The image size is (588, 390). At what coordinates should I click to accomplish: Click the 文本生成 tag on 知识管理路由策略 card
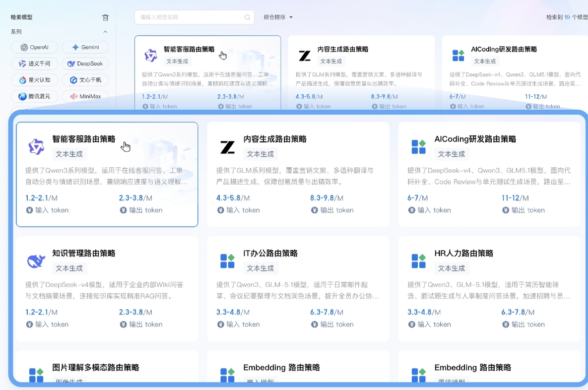[x=69, y=268]
